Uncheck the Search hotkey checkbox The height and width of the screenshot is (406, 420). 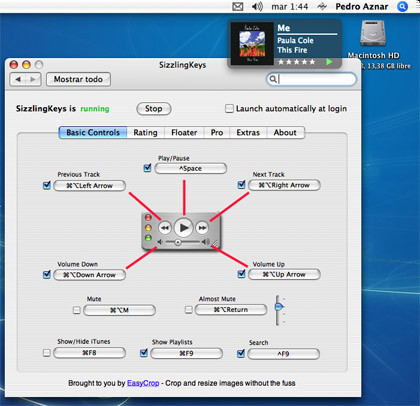click(241, 353)
